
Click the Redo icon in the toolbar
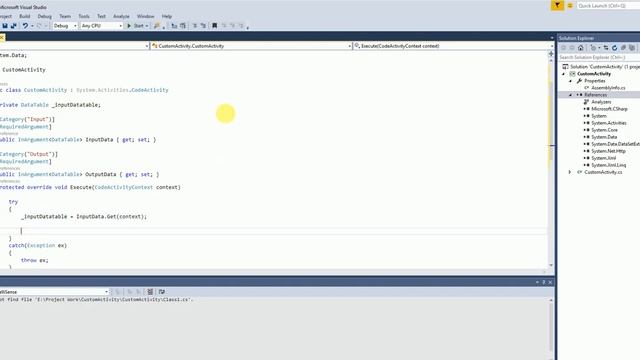(x=39, y=26)
